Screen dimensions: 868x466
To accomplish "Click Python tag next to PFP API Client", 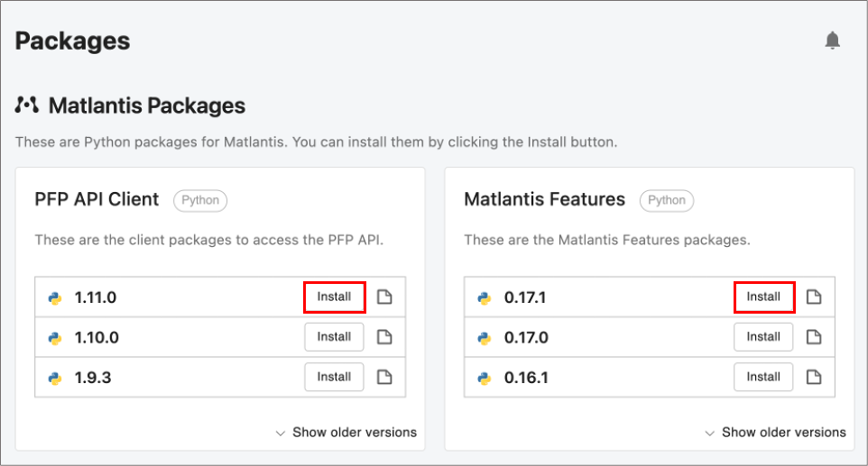I will 200,200.
